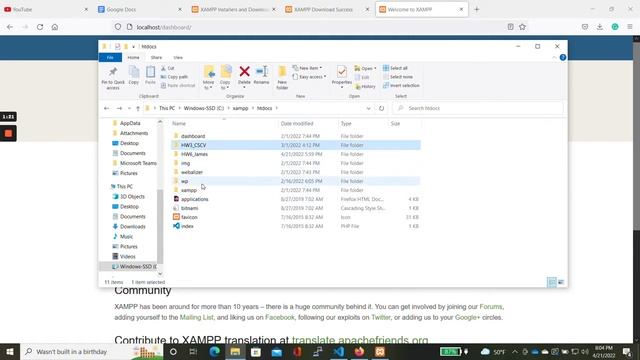Click the browser address bar

pyautogui.click(x=310, y=27)
